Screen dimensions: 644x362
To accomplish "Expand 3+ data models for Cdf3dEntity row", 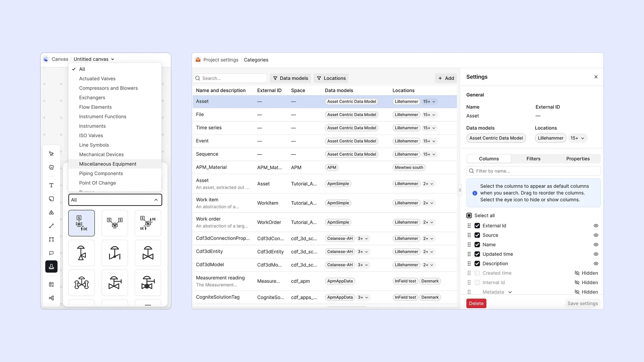I will click(363, 252).
